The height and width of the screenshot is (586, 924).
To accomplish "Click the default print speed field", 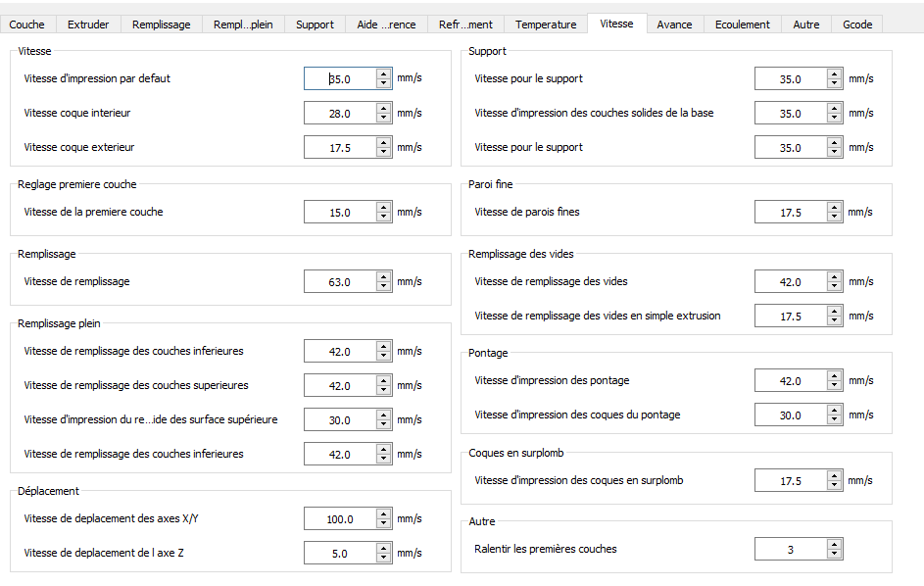I will pyautogui.click(x=339, y=78).
